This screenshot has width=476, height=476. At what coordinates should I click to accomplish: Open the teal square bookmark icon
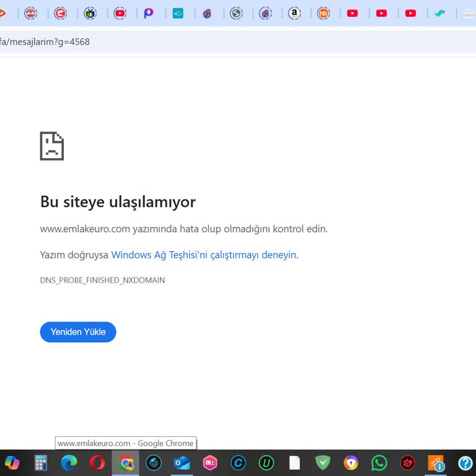[178, 14]
